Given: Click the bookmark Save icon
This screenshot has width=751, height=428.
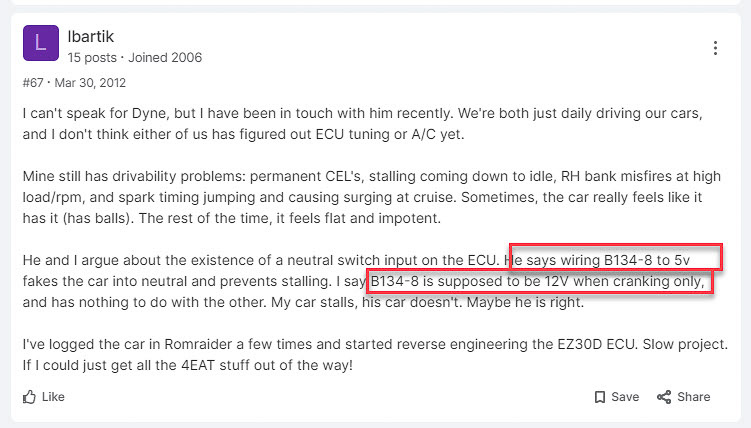Looking at the screenshot, I should (x=600, y=397).
